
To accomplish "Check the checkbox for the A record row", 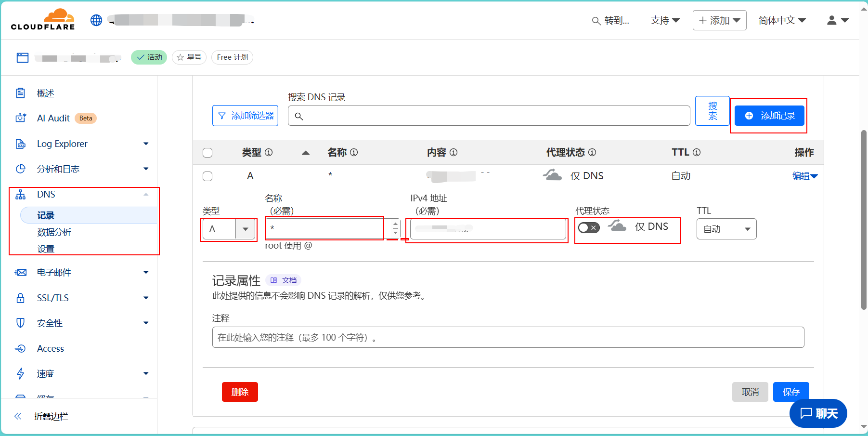I will click(207, 176).
